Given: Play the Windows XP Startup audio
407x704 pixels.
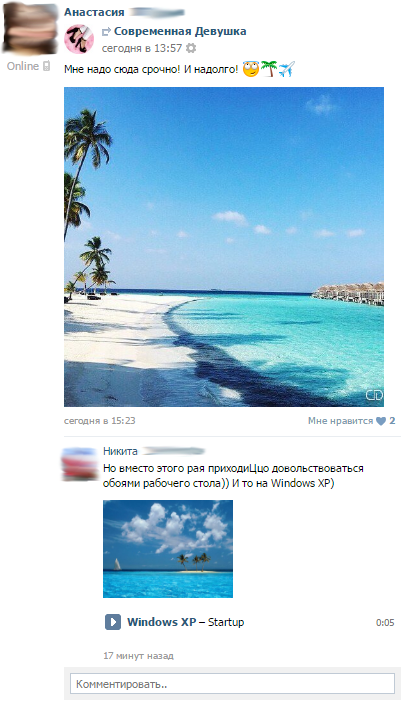Looking at the screenshot, I should pyautogui.click(x=113, y=622).
